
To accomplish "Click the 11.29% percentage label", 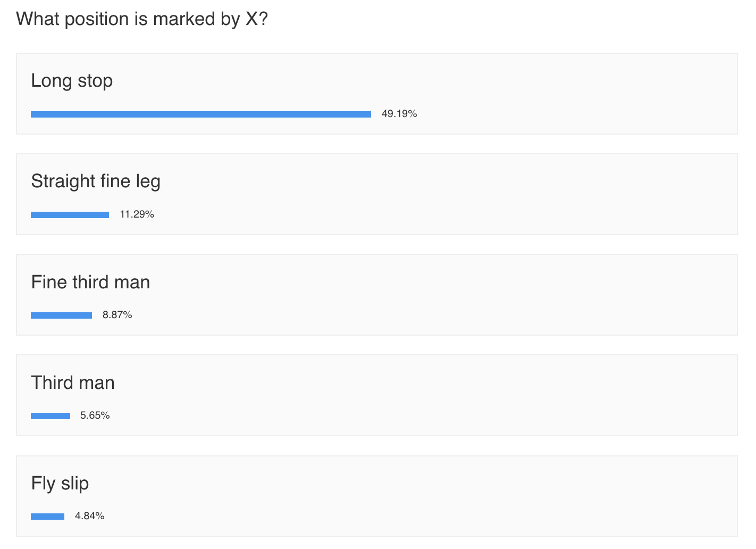I will tap(137, 214).
